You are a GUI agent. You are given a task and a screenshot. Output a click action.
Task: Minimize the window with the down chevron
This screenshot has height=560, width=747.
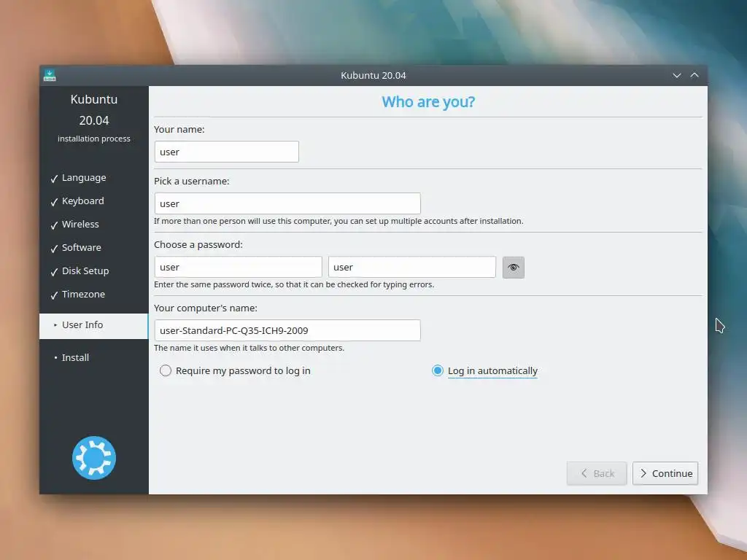(x=676, y=75)
